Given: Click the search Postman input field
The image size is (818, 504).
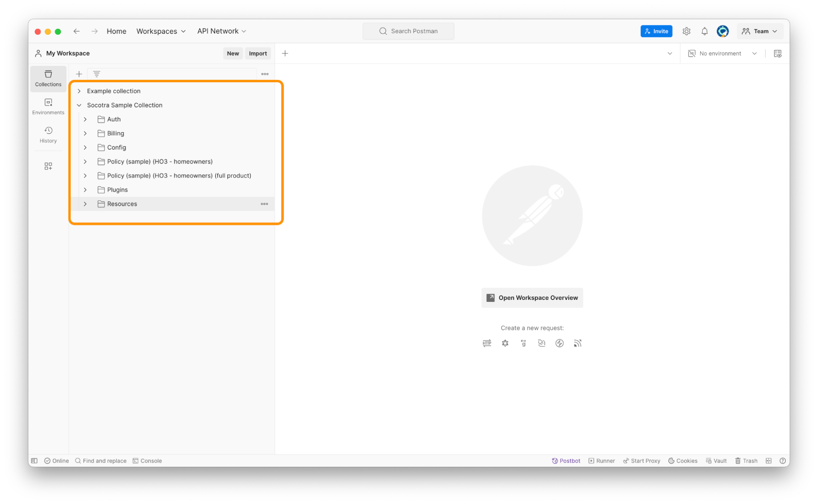Looking at the screenshot, I should 408,31.
